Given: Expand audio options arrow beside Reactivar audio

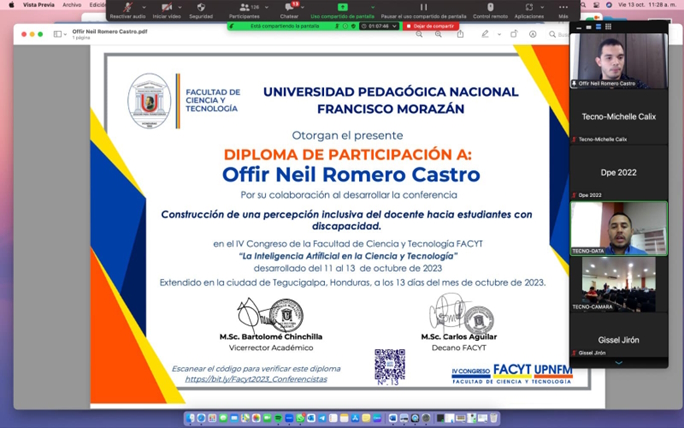Looking at the screenshot, I should pyautogui.click(x=144, y=7).
